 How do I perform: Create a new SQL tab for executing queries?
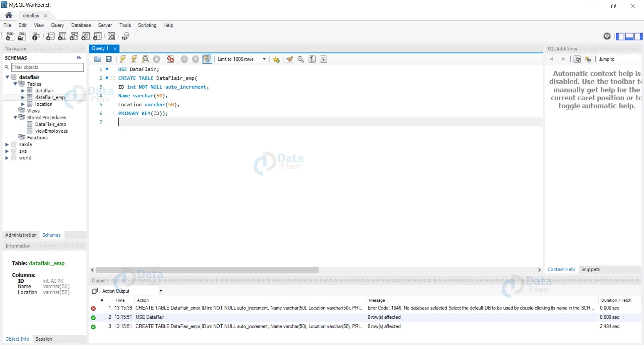(10, 36)
